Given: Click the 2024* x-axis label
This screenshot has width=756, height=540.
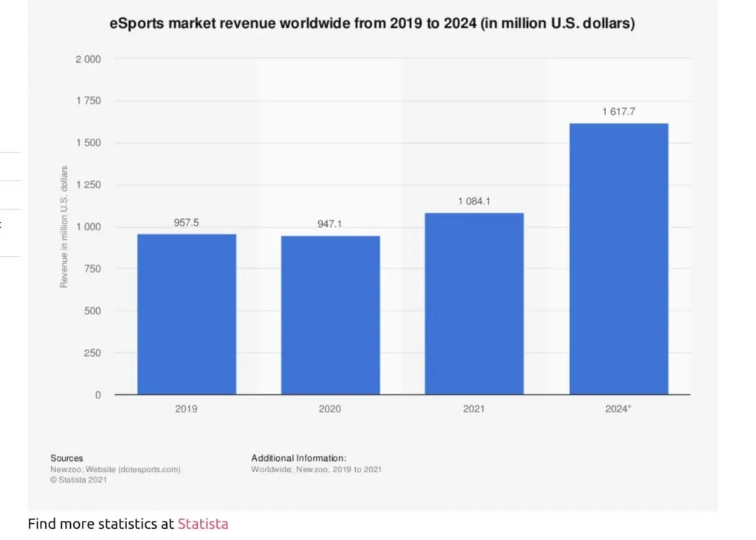Looking at the screenshot, I should pyautogui.click(x=618, y=409).
